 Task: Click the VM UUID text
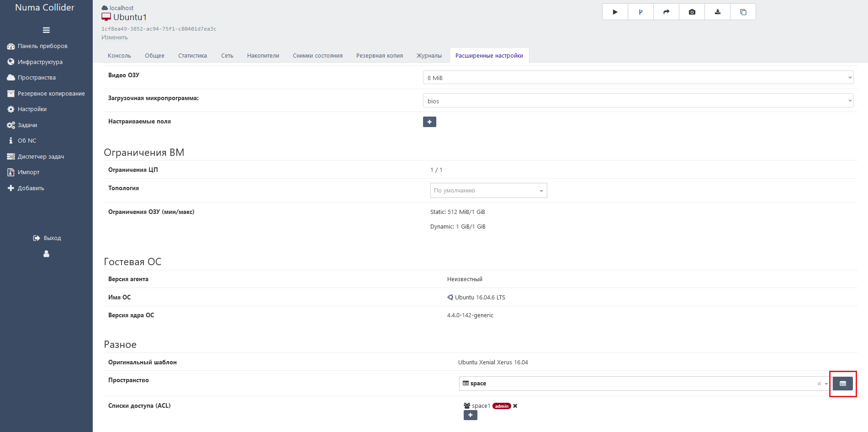pos(159,29)
